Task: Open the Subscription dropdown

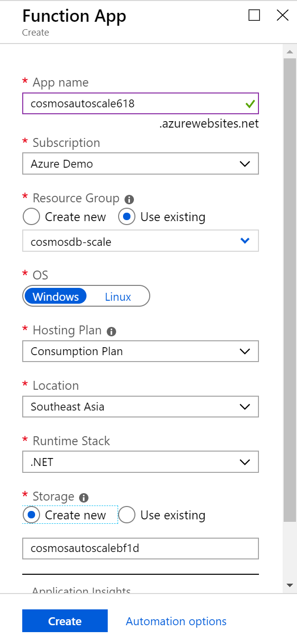Action: pyautogui.click(x=140, y=164)
